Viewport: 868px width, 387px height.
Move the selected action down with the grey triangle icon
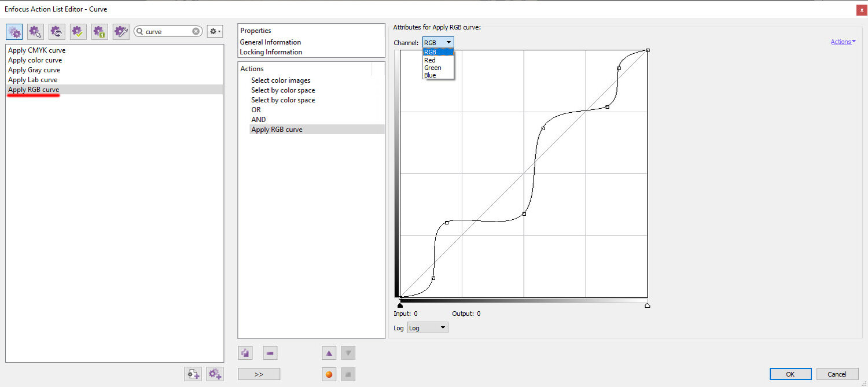(348, 352)
